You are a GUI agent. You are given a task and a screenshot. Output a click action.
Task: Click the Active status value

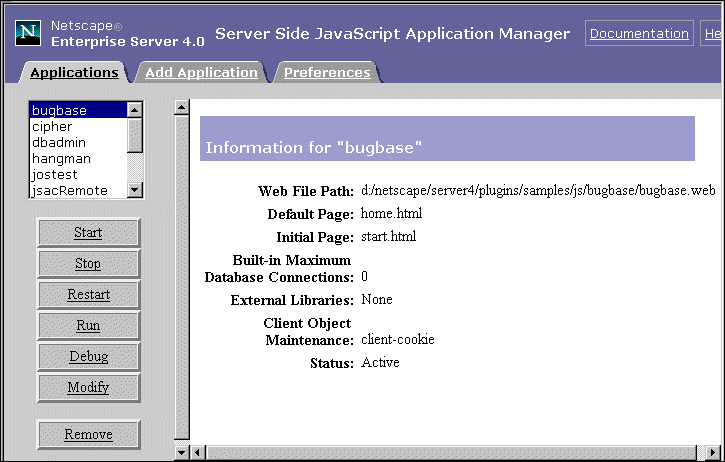[380, 363]
